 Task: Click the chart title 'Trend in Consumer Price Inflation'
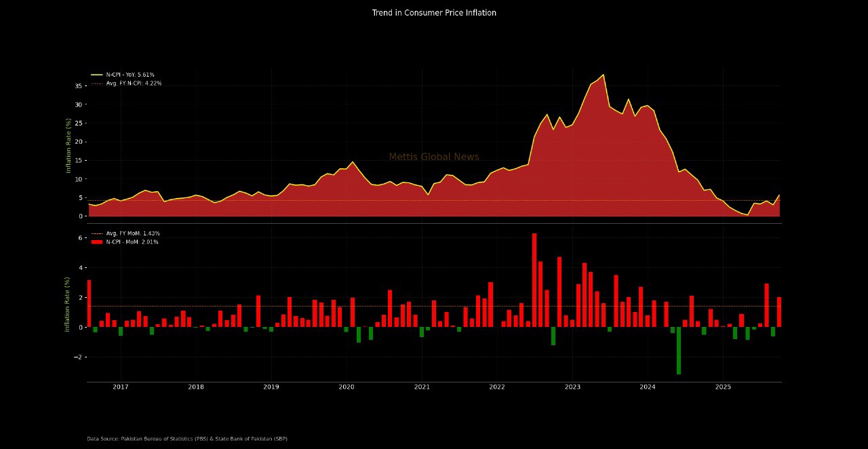(x=434, y=13)
